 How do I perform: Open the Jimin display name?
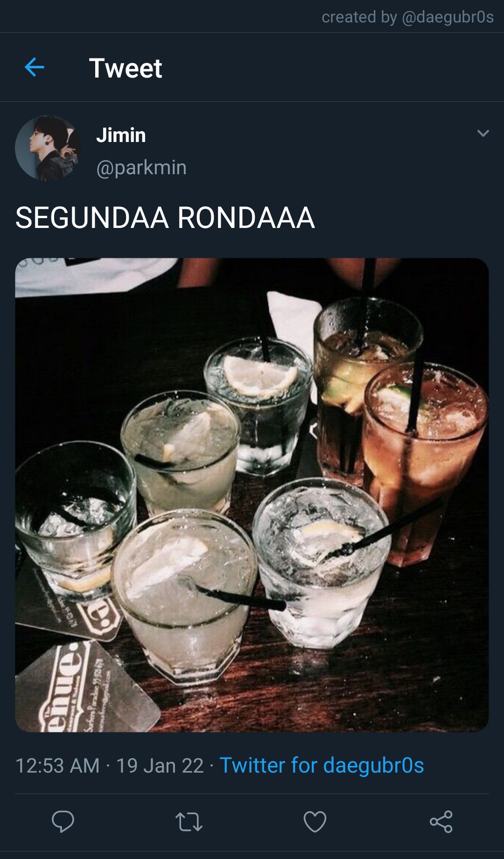(121, 135)
